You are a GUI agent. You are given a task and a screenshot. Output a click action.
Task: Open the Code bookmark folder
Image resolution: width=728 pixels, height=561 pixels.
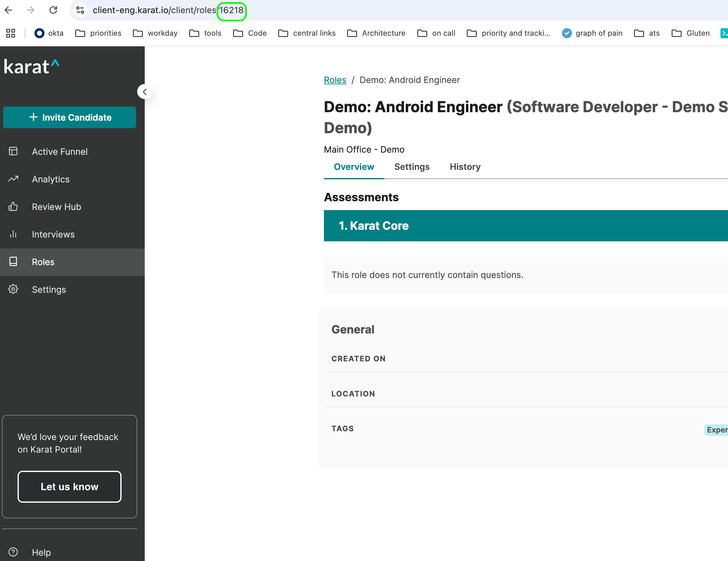[x=250, y=33]
